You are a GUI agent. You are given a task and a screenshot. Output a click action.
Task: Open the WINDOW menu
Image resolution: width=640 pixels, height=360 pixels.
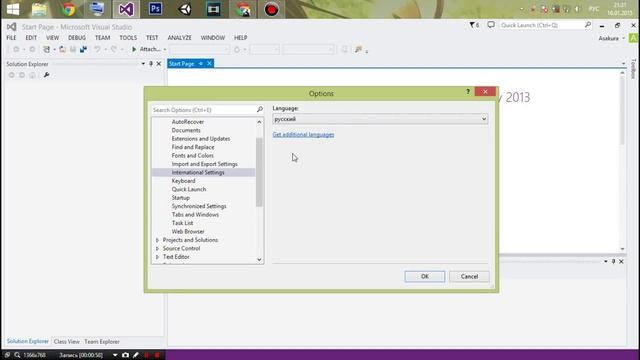point(213,38)
